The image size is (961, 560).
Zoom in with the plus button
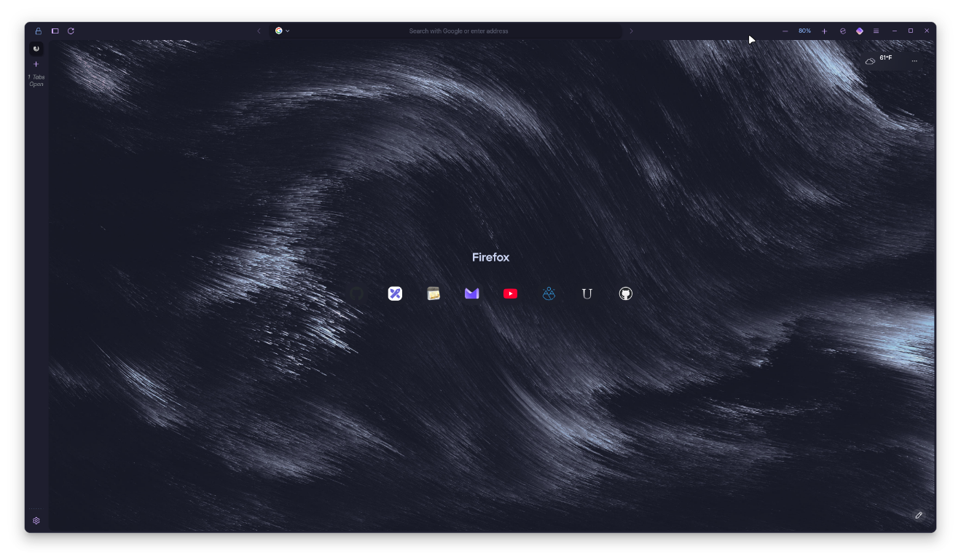point(824,31)
